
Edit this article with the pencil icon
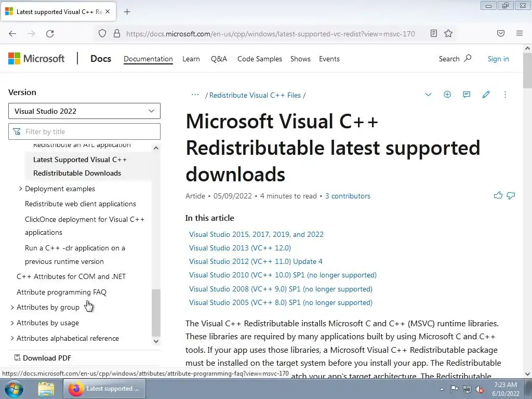click(486, 95)
